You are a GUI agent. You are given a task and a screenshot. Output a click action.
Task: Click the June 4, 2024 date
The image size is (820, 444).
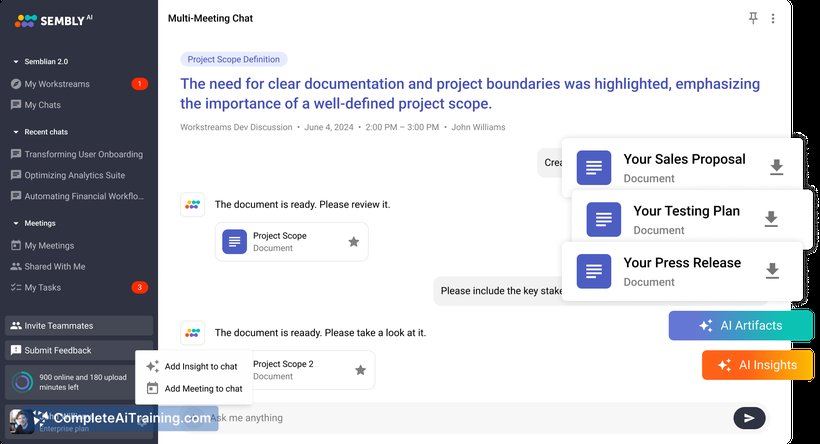pyautogui.click(x=329, y=127)
